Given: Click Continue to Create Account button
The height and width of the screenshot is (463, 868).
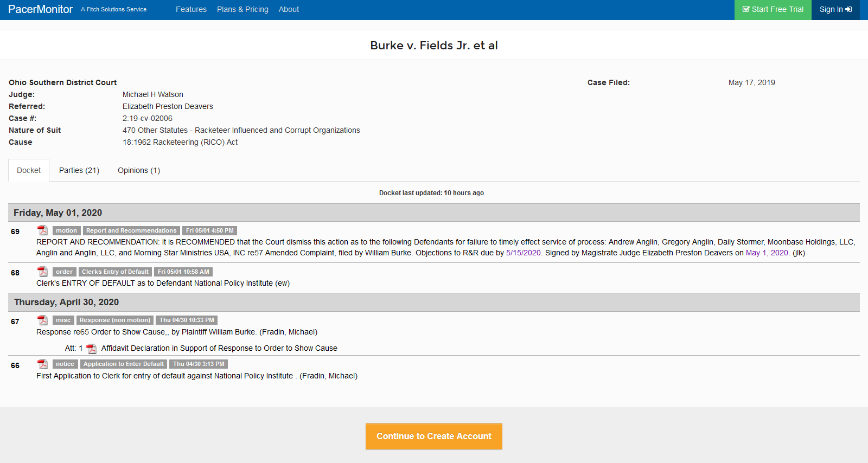Looking at the screenshot, I should click(x=434, y=436).
